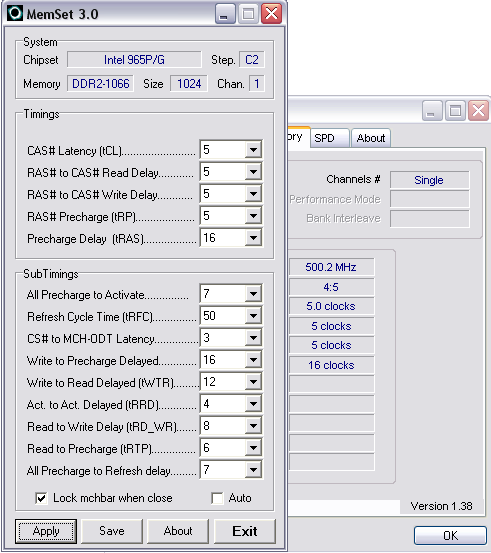Click the 16 clocks value

[x=331, y=365]
